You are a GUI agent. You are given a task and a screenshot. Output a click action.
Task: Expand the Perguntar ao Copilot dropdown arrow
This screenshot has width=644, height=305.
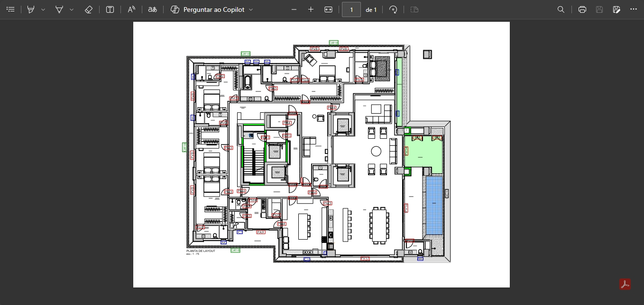pyautogui.click(x=251, y=9)
